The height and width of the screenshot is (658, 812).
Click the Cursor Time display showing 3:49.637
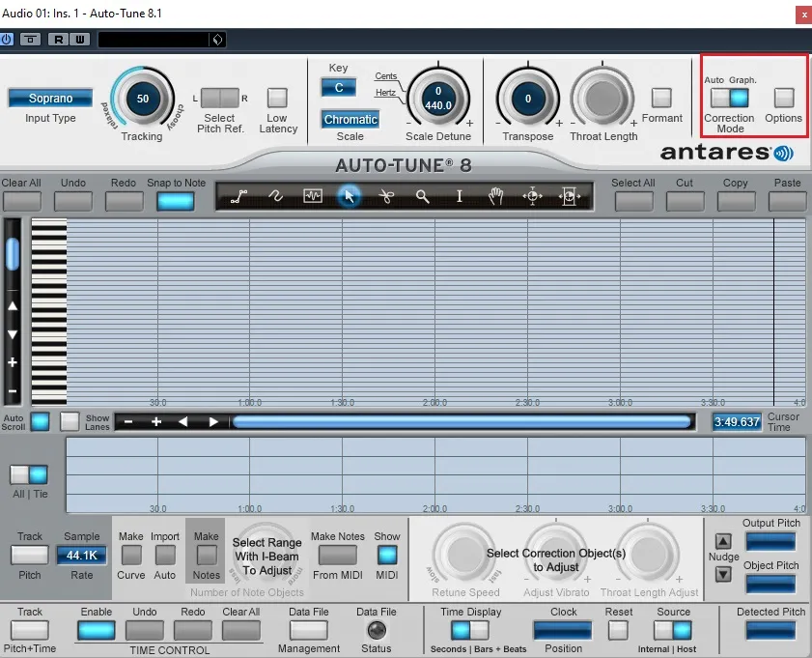[x=737, y=421]
